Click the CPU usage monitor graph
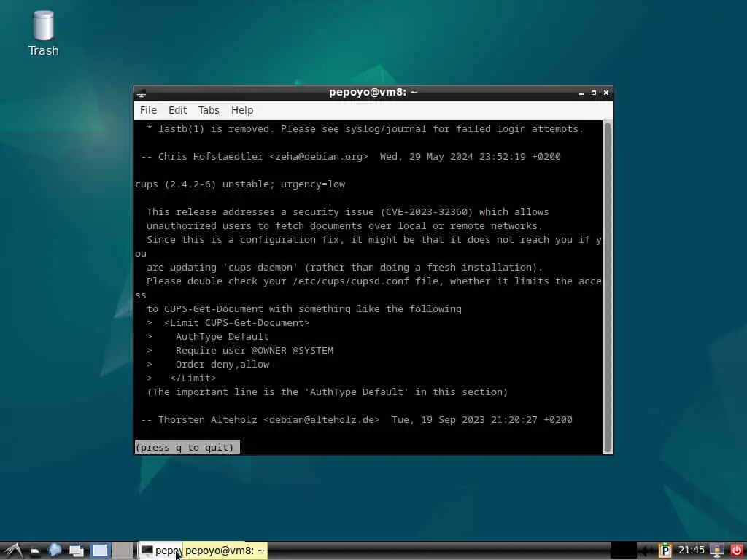The width and height of the screenshot is (747, 560). (x=624, y=551)
